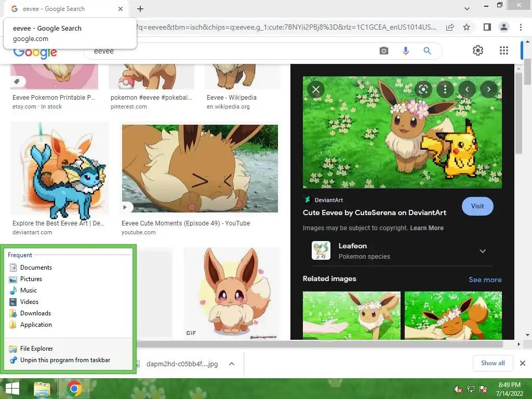Open preview image more options menu

coord(445,89)
